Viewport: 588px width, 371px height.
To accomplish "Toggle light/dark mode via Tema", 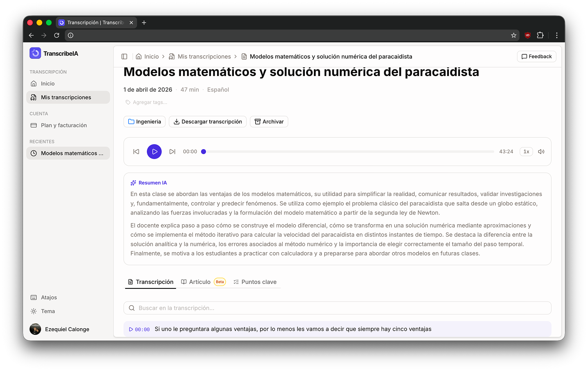I will [x=34, y=311].
